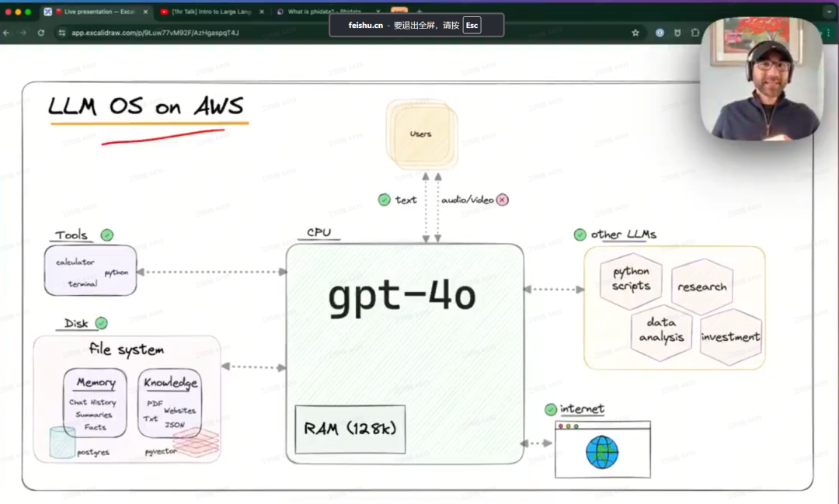Image resolution: width=839 pixels, height=504 pixels.
Task: Close the What is phidata tab
Action: tap(378, 11)
